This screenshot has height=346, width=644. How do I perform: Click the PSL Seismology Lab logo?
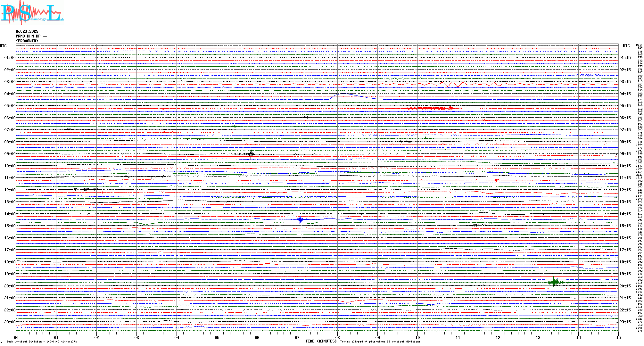[x=32, y=13]
